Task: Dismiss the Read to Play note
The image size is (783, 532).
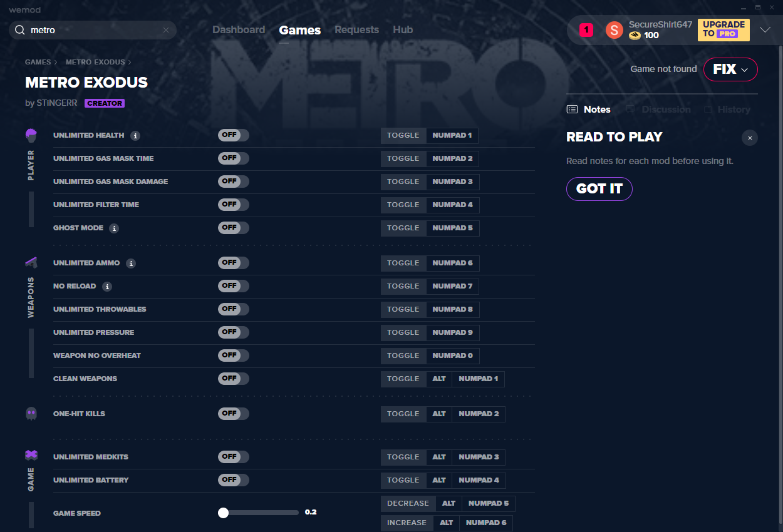Action: tap(750, 138)
